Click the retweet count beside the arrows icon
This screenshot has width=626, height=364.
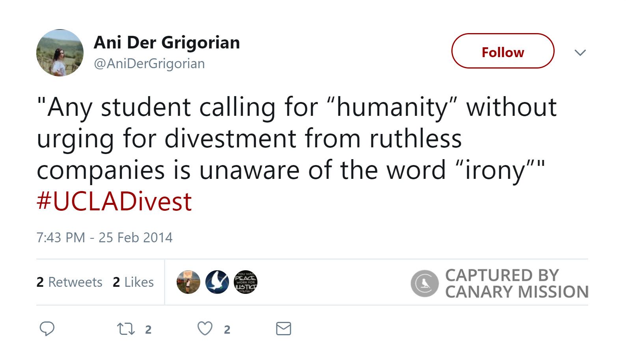[148, 330]
